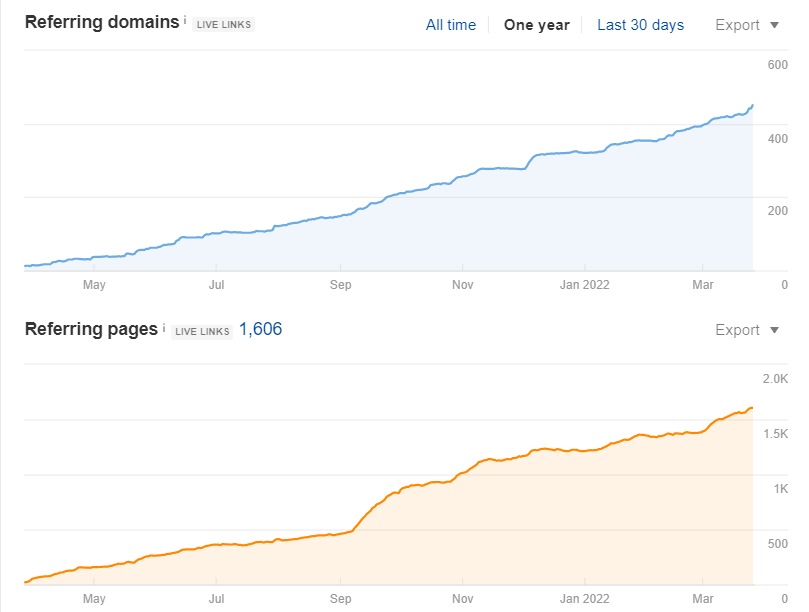Click the May label under the Referring pages chart
Screen dimensions: 809x612
click(x=94, y=599)
